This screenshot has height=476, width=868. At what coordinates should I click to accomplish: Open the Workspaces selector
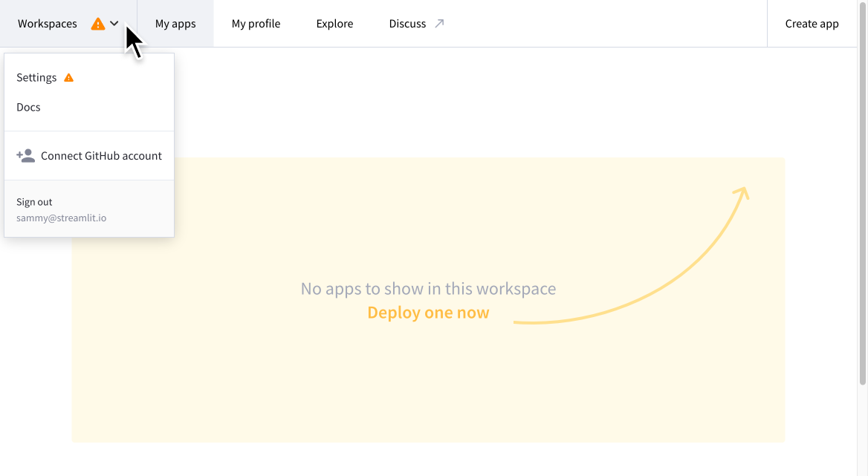click(47, 23)
